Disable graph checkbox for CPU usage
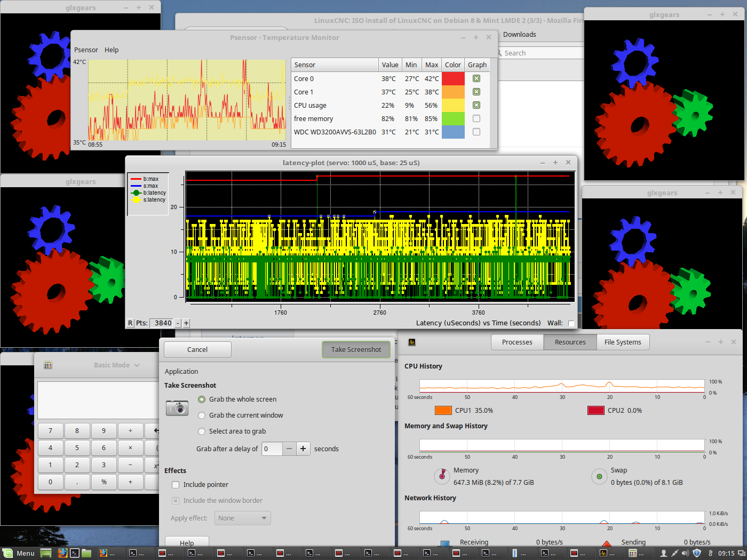This screenshot has width=747, height=560. click(x=476, y=105)
